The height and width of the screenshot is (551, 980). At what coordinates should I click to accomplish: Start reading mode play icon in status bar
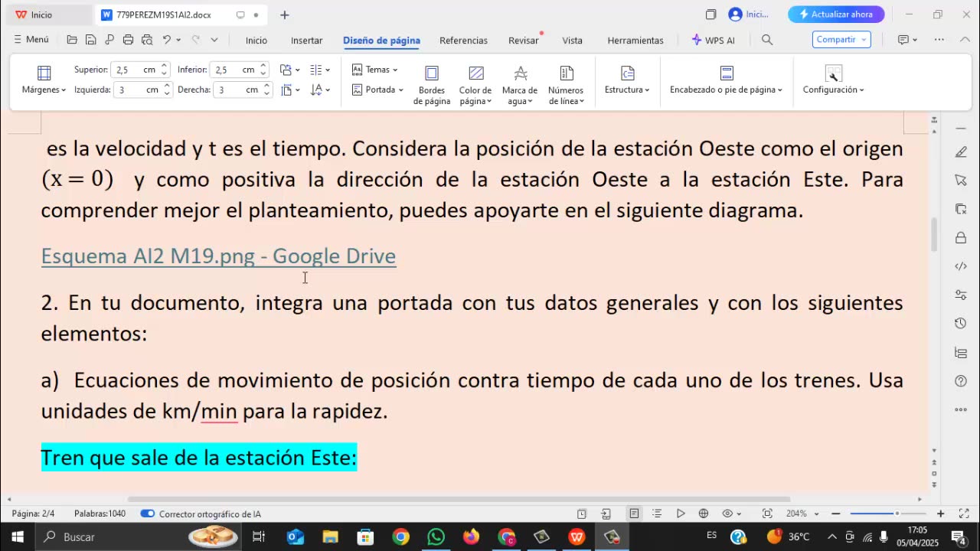(x=681, y=514)
